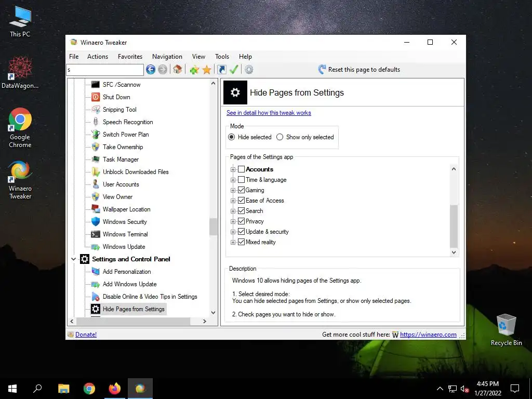The height and width of the screenshot is (399, 532).
Task: Expand the Update & security node
Action: pyautogui.click(x=233, y=232)
